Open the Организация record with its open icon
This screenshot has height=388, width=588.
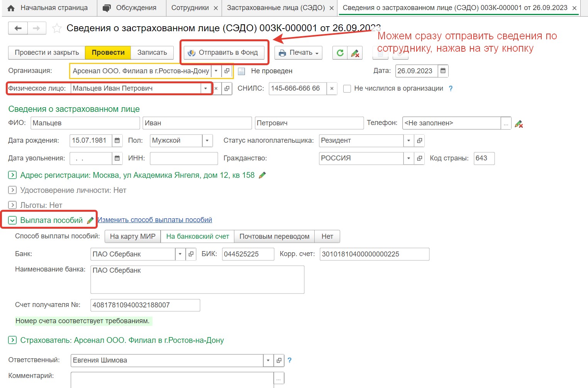click(227, 71)
